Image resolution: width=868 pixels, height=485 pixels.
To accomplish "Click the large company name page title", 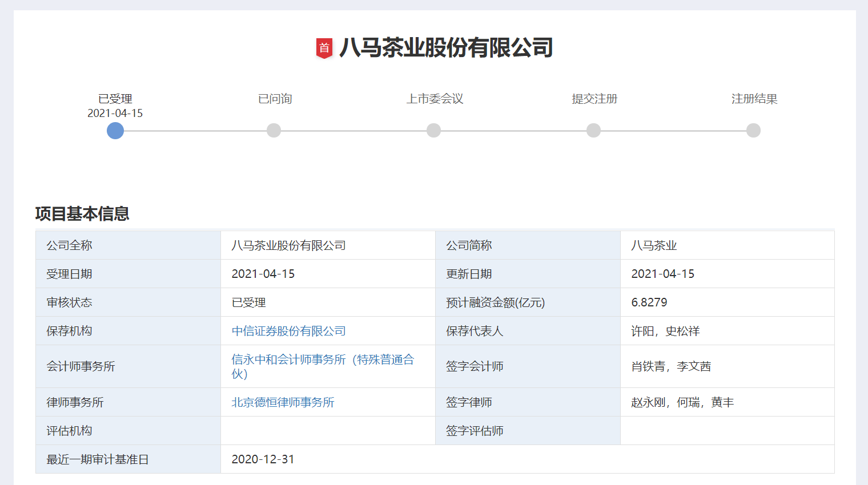I will point(446,48).
